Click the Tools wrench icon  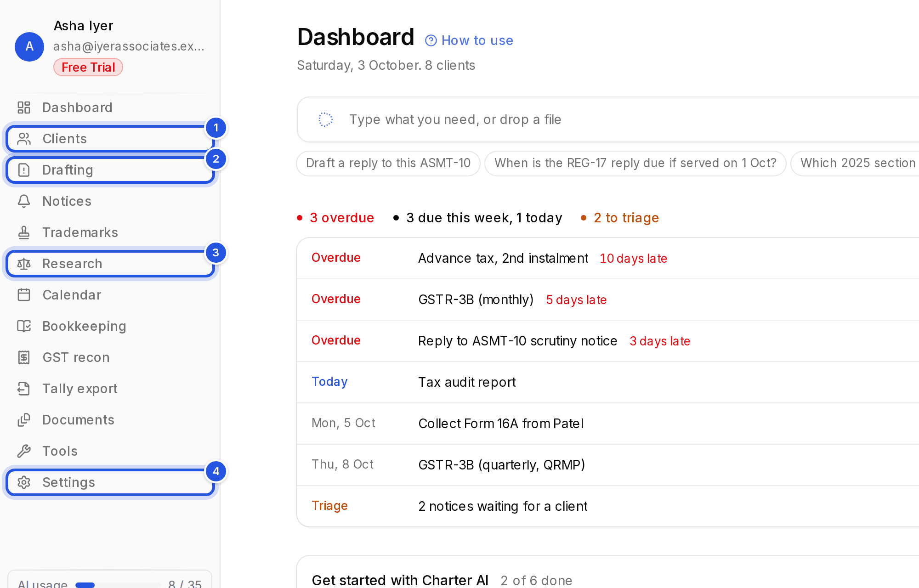coord(24,451)
